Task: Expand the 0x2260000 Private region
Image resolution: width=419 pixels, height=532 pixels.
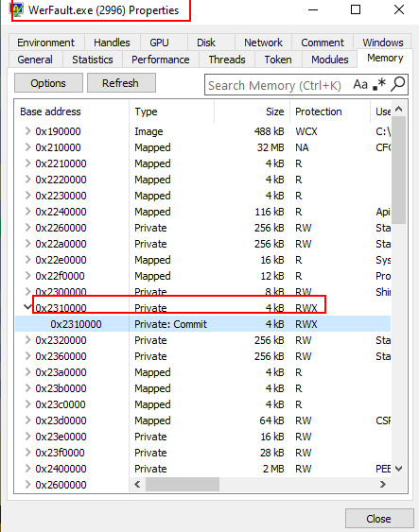Action: tap(27, 228)
